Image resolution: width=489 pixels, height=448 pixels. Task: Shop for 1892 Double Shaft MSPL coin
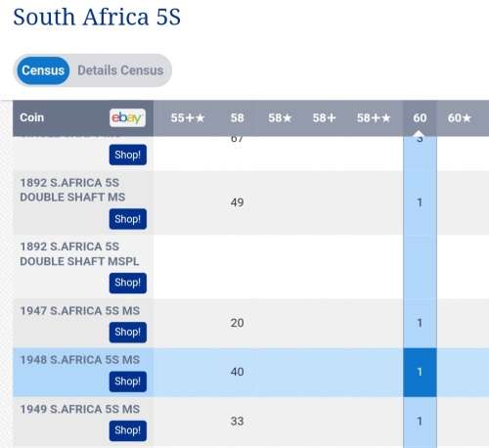[128, 283]
